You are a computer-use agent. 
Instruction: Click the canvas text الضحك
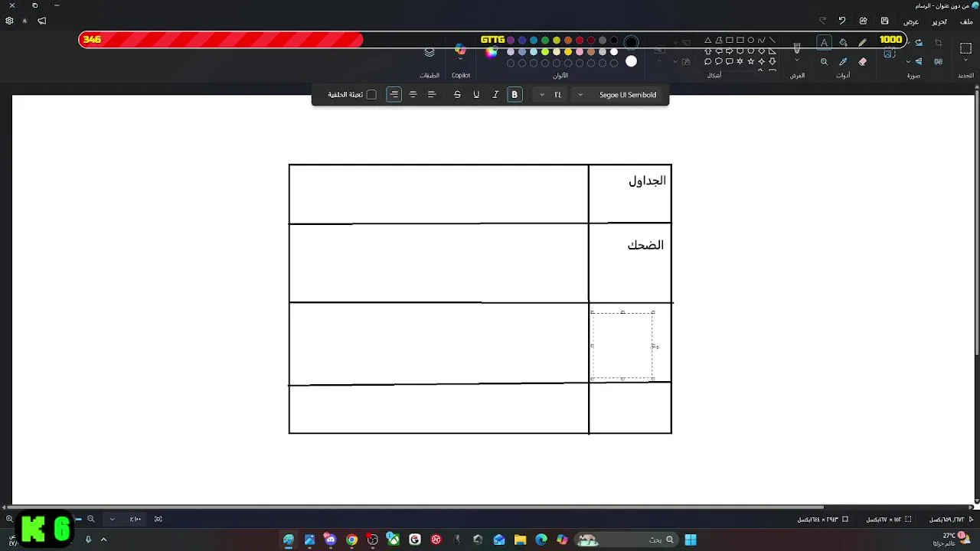645,245
